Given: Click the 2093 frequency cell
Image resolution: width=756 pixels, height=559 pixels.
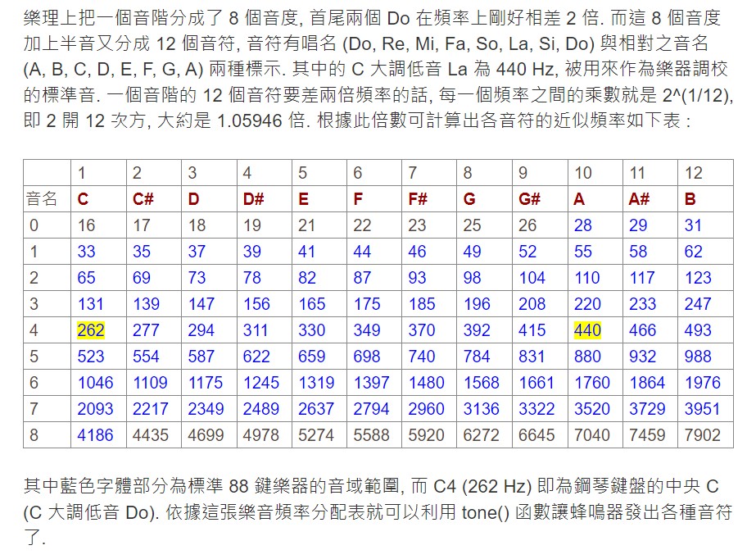Looking at the screenshot, I should 95,409.
